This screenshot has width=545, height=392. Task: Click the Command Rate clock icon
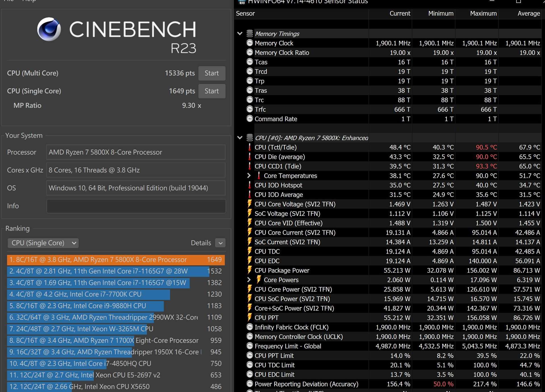click(x=250, y=119)
